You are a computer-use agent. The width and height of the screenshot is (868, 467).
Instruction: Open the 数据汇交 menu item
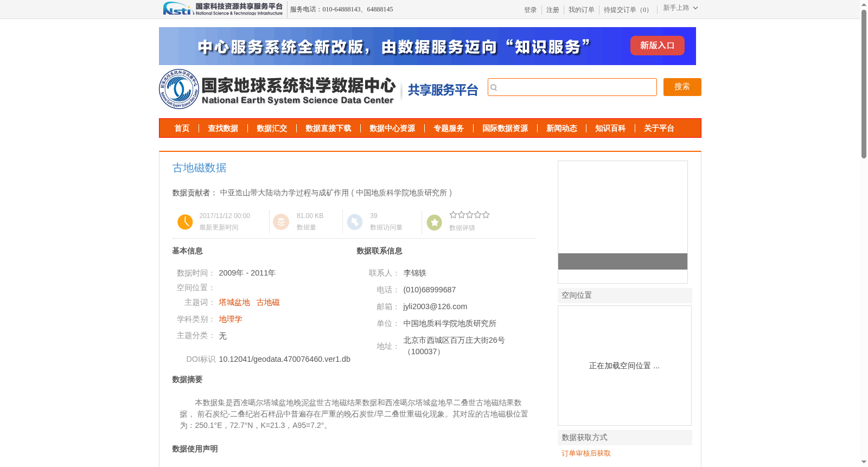272,129
